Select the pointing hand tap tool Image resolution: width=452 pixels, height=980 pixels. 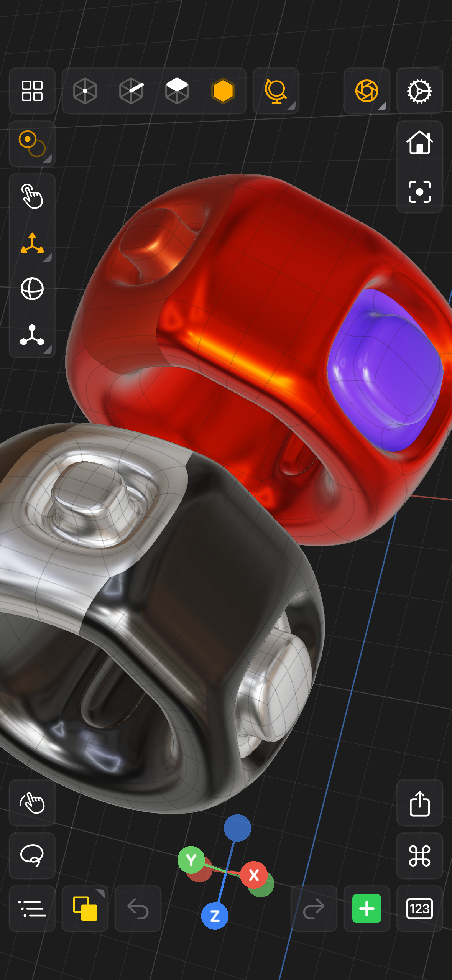coord(32,196)
